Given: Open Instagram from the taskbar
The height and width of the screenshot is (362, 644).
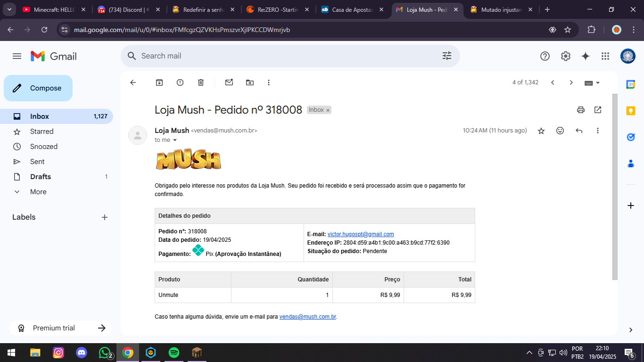Looking at the screenshot, I should click(x=58, y=353).
